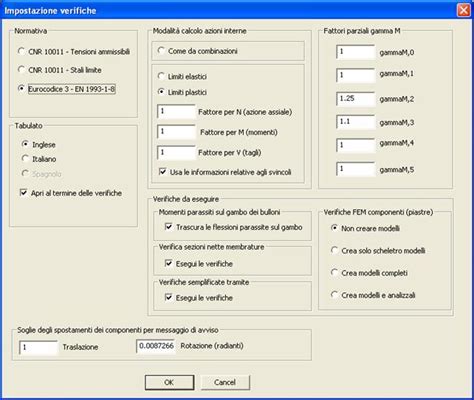The height and width of the screenshot is (400, 474).
Task: Confirm settings with the OK button
Action: click(x=169, y=382)
